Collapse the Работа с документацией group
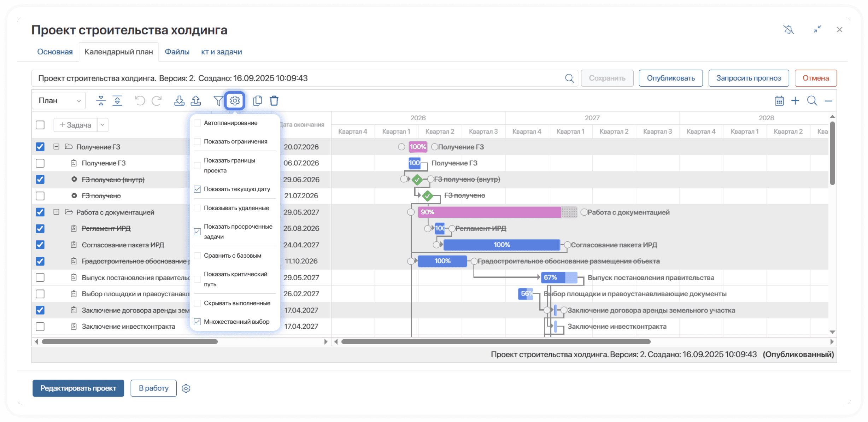 point(56,212)
